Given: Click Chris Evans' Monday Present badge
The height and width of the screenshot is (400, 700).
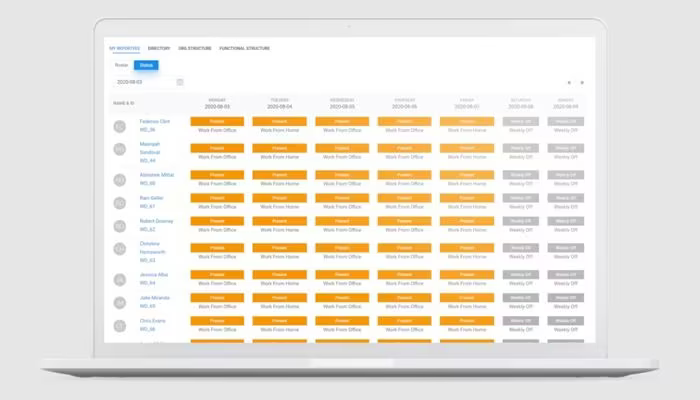Looking at the screenshot, I should [217, 321].
